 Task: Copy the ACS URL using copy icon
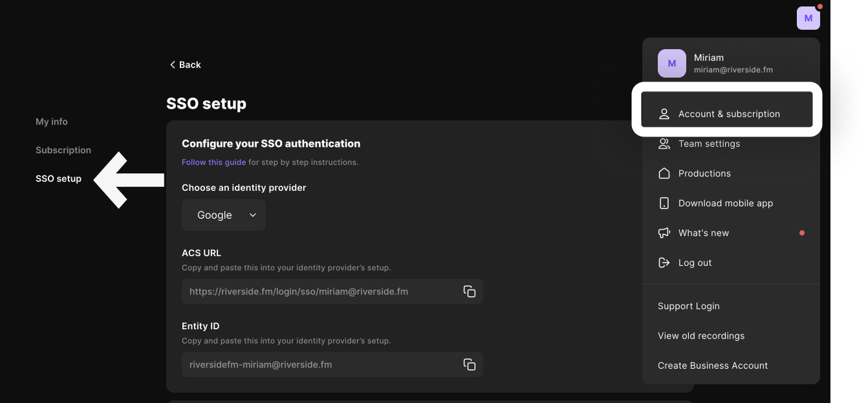click(x=470, y=292)
